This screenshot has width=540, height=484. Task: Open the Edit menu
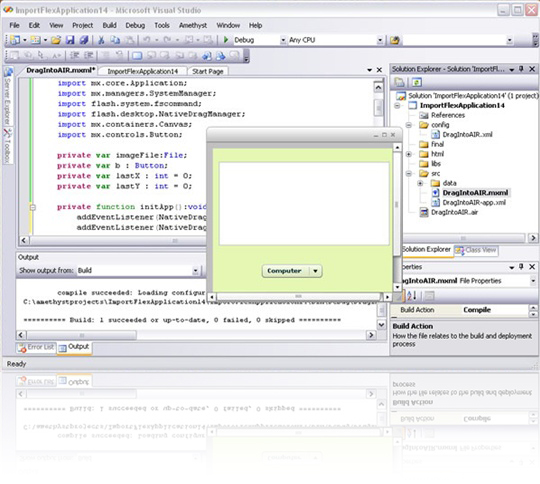(x=34, y=25)
